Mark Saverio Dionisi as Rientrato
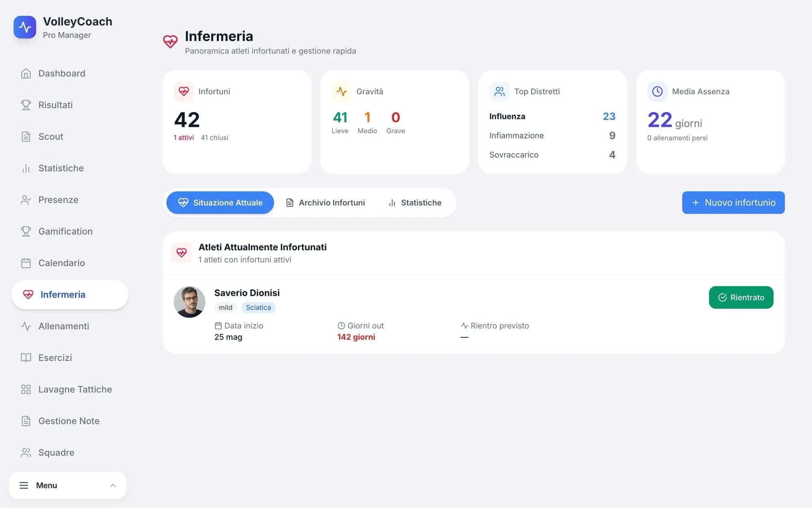Viewport: 812px width, 508px height. point(741,297)
